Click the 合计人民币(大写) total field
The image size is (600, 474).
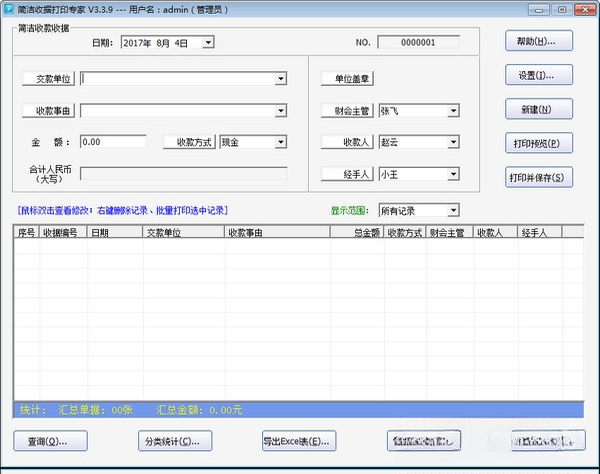(x=184, y=174)
